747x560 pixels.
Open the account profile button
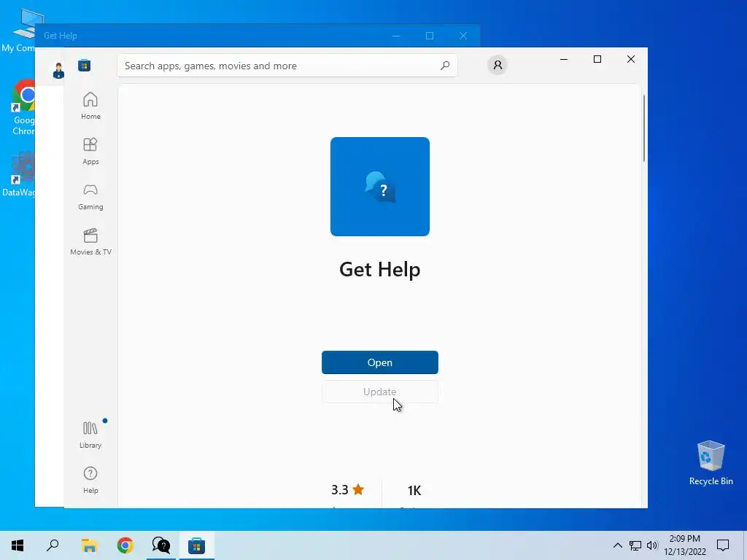(498, 65)
